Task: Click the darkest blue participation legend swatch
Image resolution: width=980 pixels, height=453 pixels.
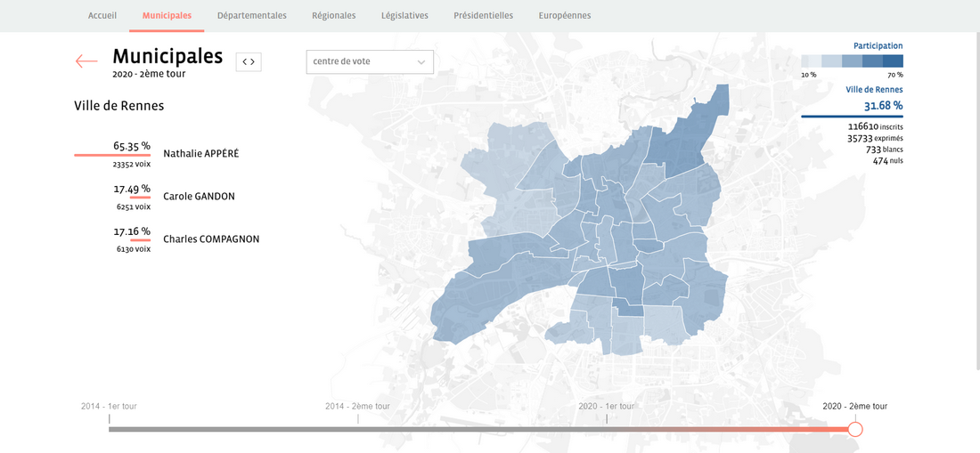Action: coord(893,61)
